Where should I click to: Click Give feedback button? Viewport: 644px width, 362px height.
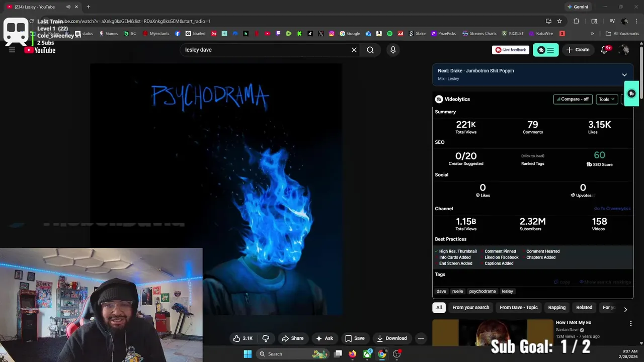point(511,50)
